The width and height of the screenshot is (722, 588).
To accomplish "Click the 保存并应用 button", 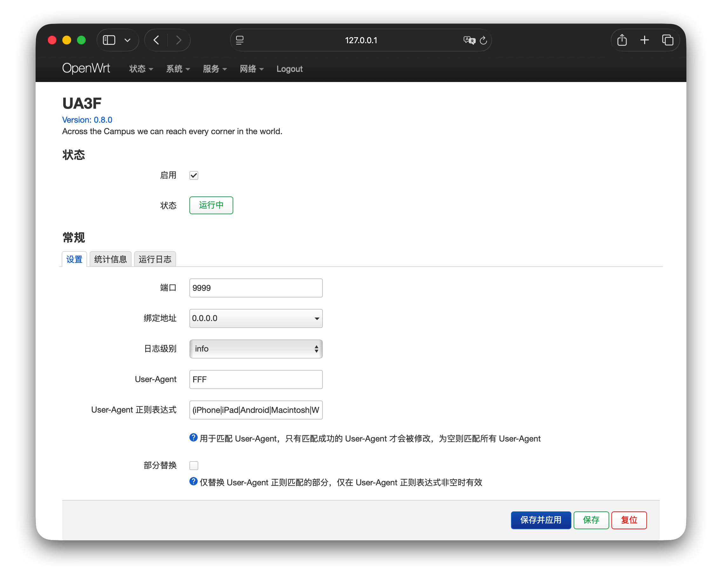I will [541, 520].
